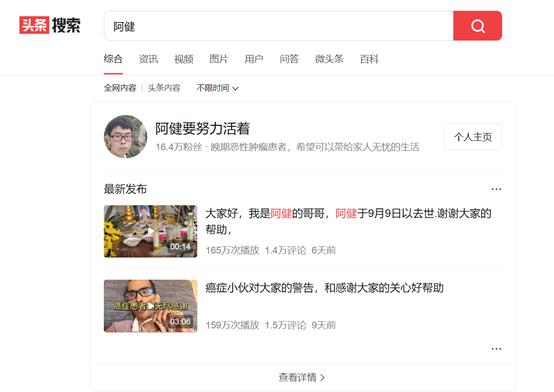Select the 综合 tab
The image size is (554, 392).
pos(113,59)
